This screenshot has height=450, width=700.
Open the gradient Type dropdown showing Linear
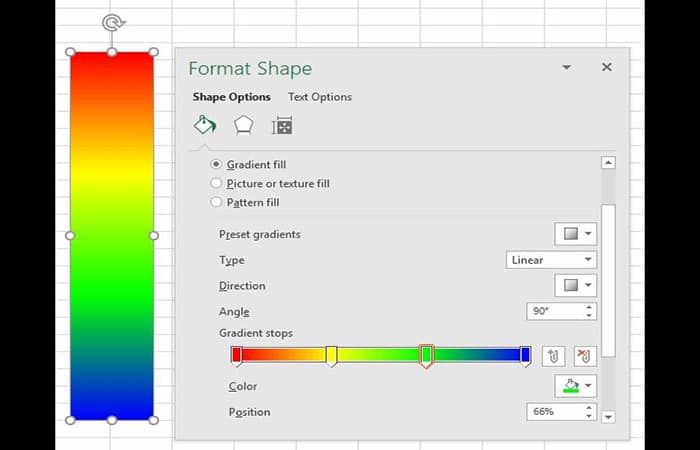(x=551, y=260)
